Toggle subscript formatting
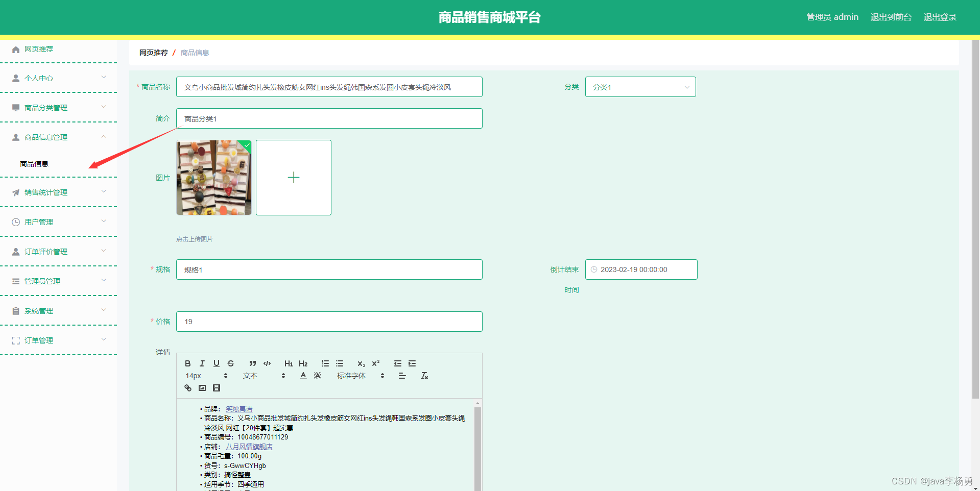Viewport: 980px width, 491px height. click(x=361, y=363)
